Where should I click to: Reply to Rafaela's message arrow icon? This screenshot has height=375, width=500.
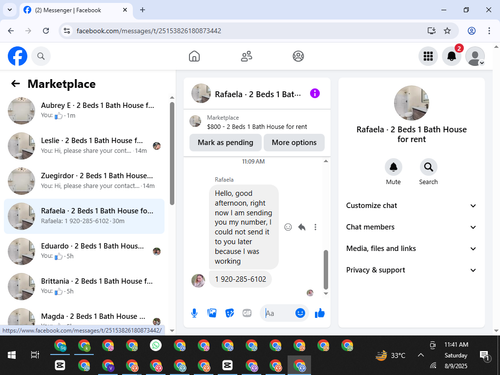(302, 227)
